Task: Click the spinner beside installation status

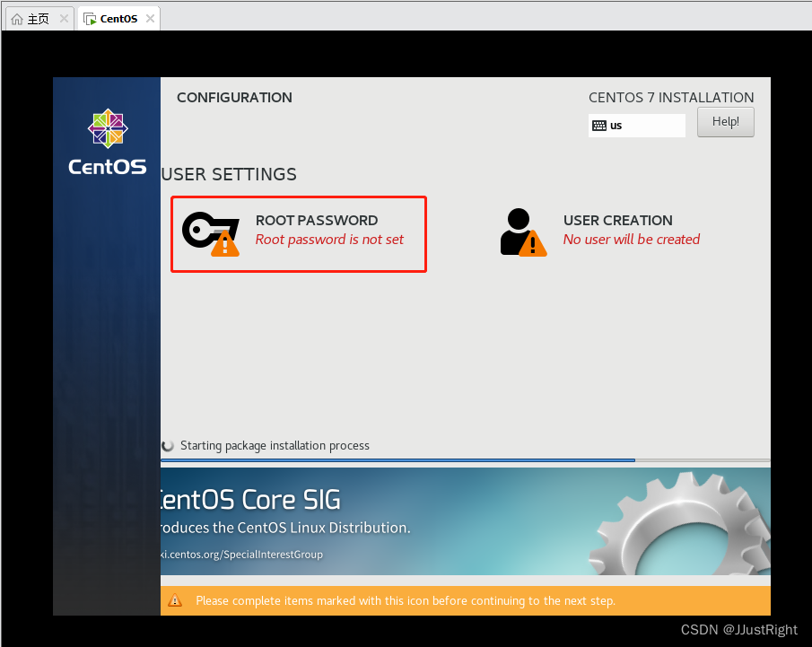Action: pyautogui.click(x=167, y=445)
